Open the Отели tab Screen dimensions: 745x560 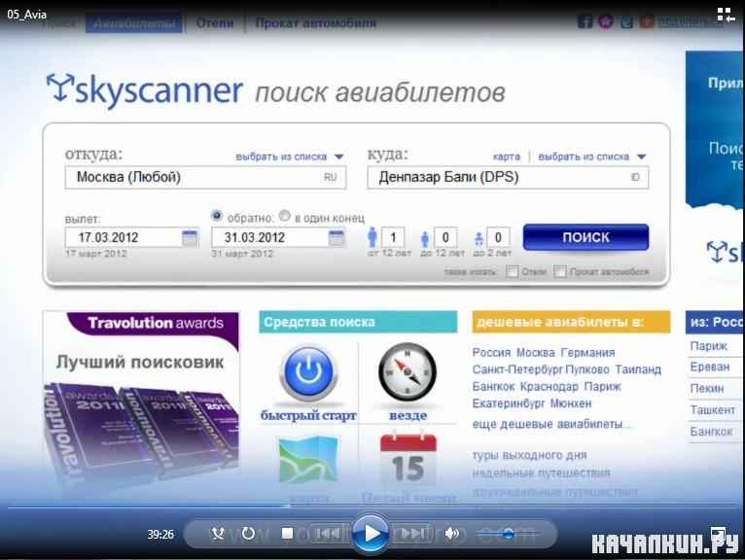215,22
